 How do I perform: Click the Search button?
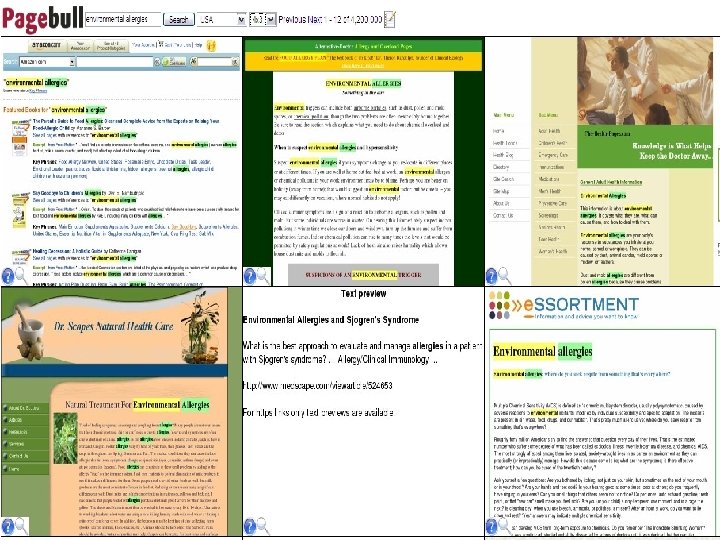click(x=179, y=19)
